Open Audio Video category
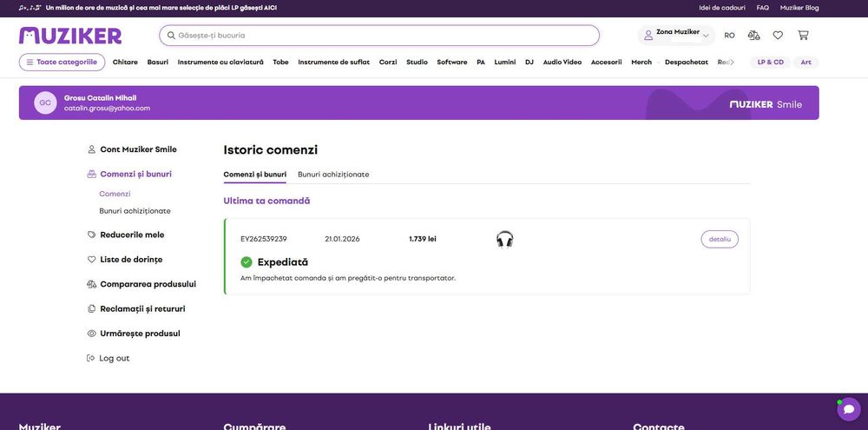Viewport: 868px width, 430px height. tap(562, 62)
